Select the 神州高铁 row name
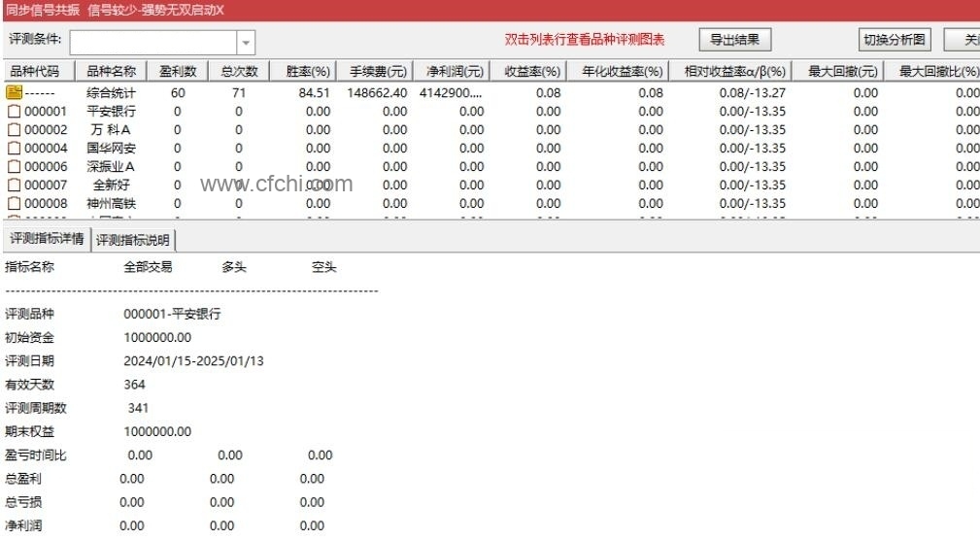 tap(111, 204)
